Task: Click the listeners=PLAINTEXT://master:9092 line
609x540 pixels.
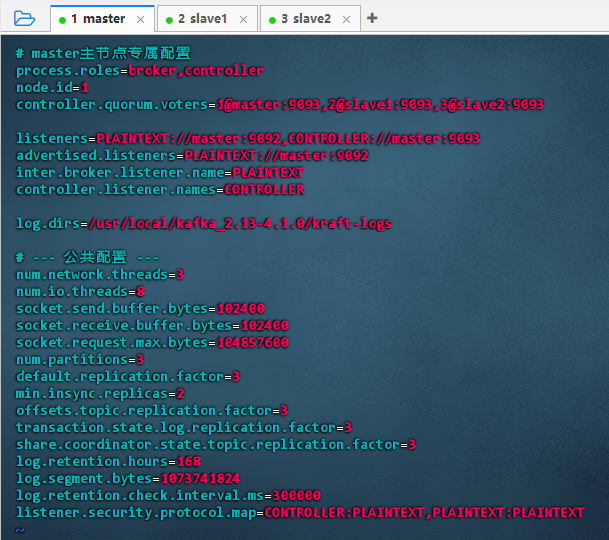Action: 248,139
